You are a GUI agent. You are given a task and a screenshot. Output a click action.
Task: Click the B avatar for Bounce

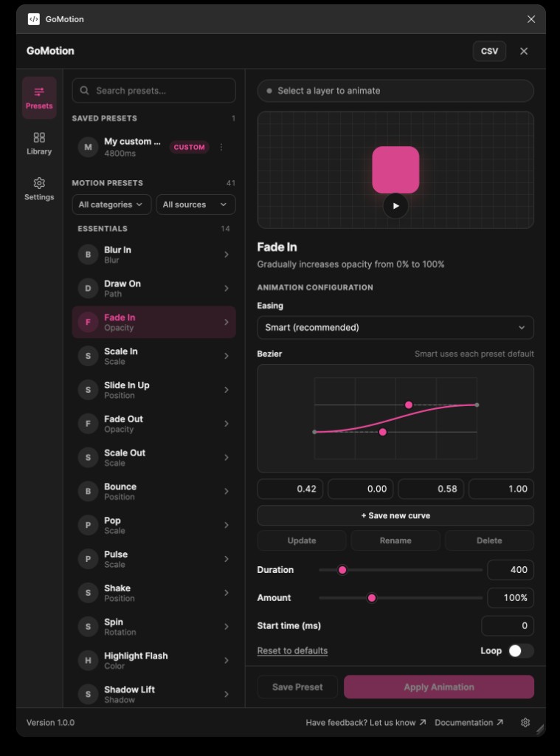tap(89, 491)
